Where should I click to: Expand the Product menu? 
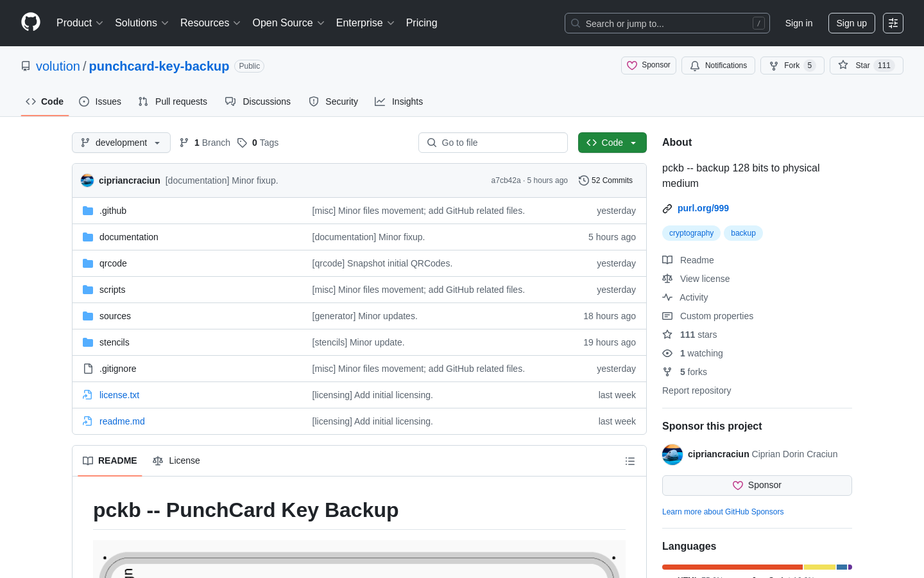[80, 23]
